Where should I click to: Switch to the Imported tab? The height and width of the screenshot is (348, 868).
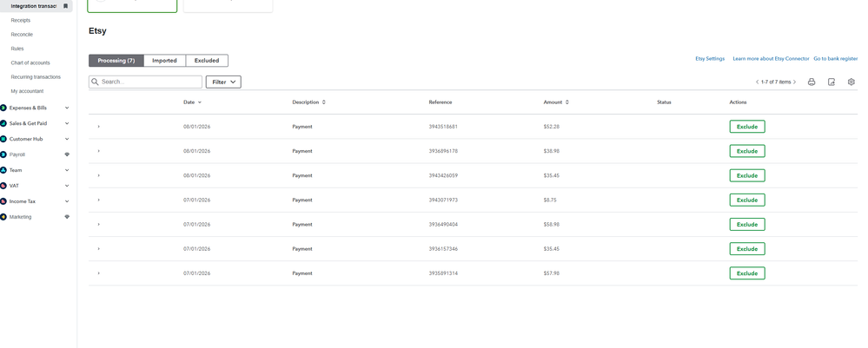click(x=164, y=61)
